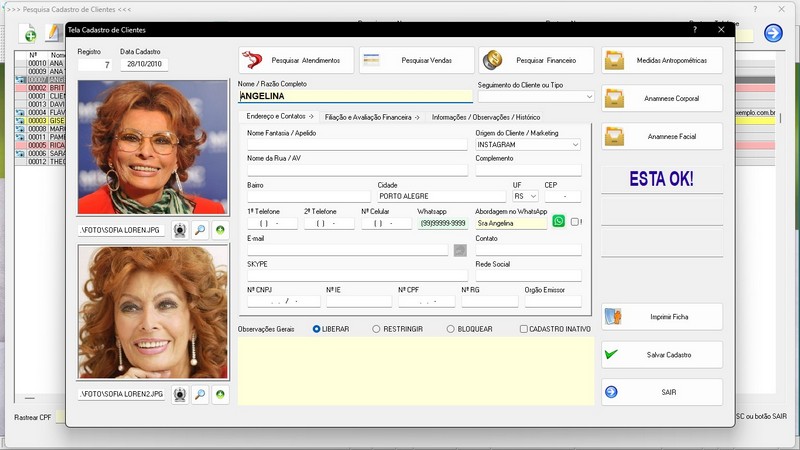Select the BLOQUEAR radio option
800x450 pixels.
[469, 329]
